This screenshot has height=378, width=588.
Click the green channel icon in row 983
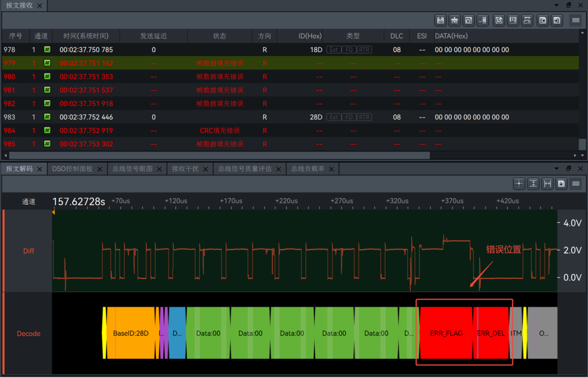tap(47, 117)
